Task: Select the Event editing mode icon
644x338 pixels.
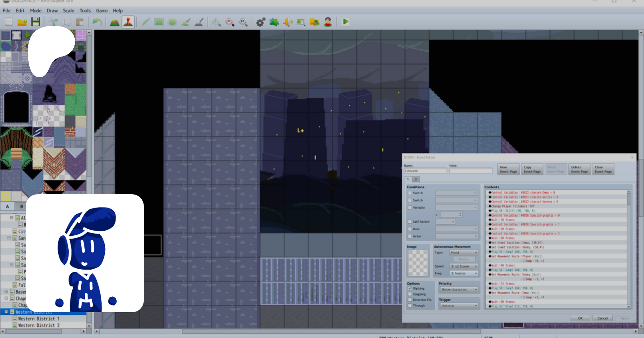Action: pos(128,22)
